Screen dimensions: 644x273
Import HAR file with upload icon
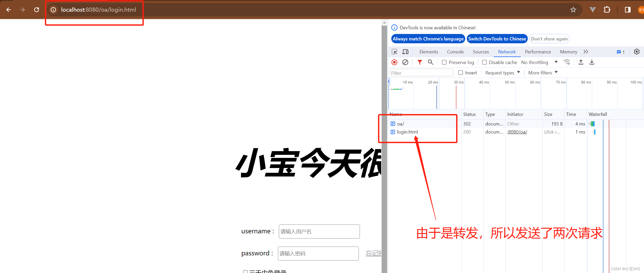581,62
